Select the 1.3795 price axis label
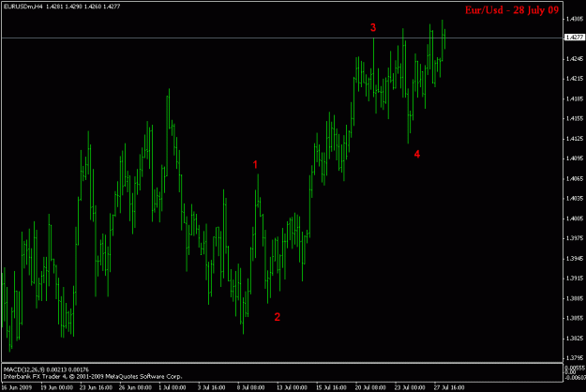 coord(575,358)
